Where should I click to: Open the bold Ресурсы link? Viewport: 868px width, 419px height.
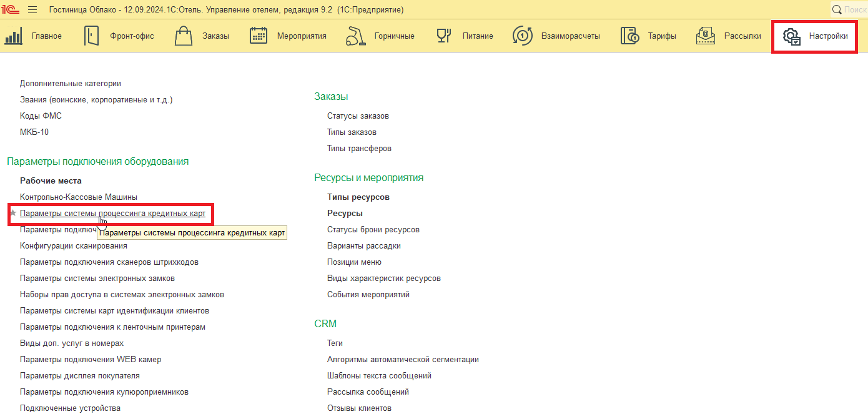pyautogui.click(x=345, y=213)
